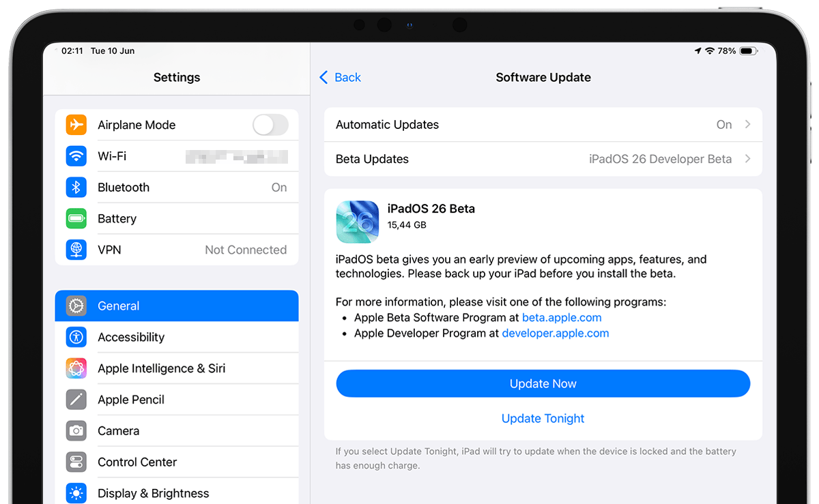The height and width of the screenshot is (504, 819).
Task: Open Apple Pencil settings
Action: pos(177,400)
